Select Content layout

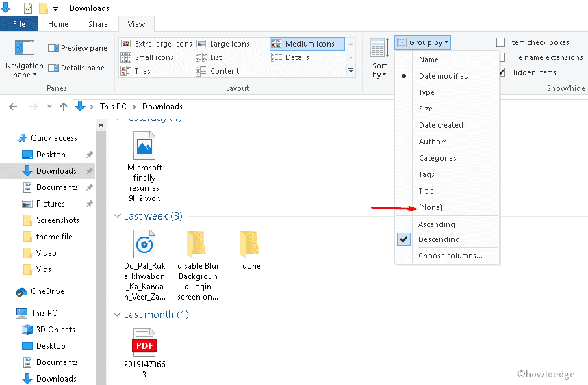click(218, 71)
